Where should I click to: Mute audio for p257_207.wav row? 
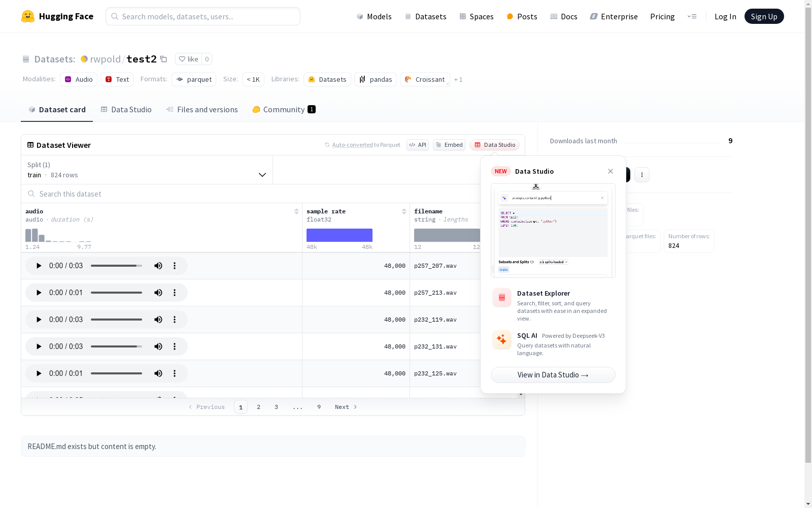point(158,266)
